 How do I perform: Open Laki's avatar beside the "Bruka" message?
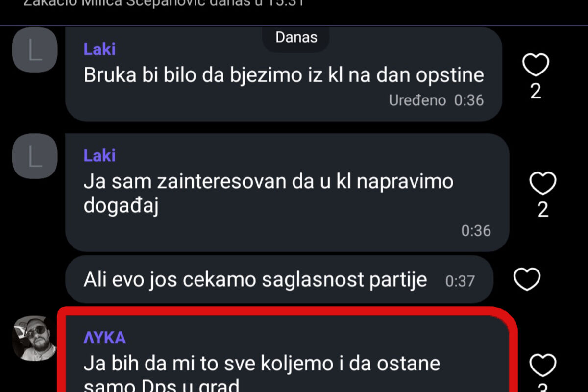(35, 50)
